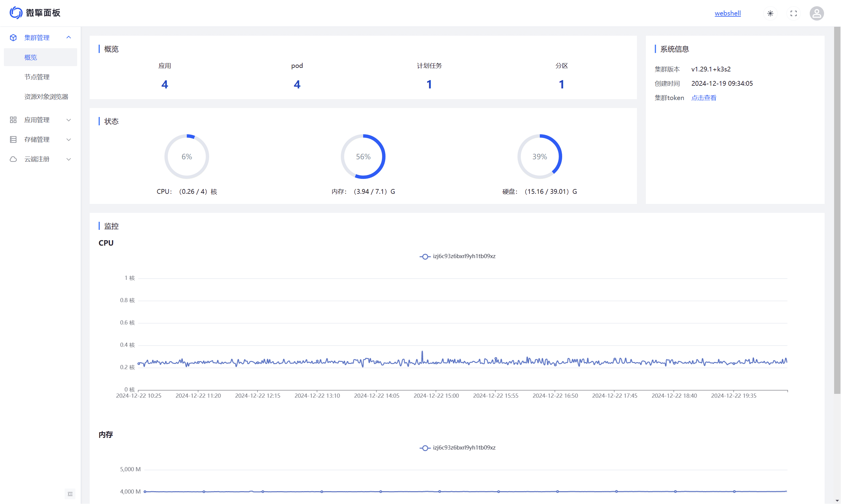The height and width of the screenshot is (504, 841).
Task: Open 节点管理 menu item
Action: tap(37, 77)
